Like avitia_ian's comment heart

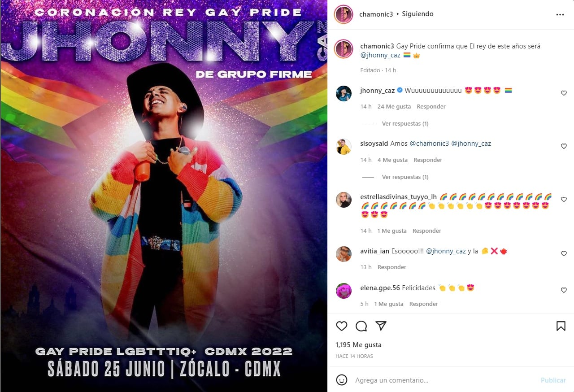[564, 254]
